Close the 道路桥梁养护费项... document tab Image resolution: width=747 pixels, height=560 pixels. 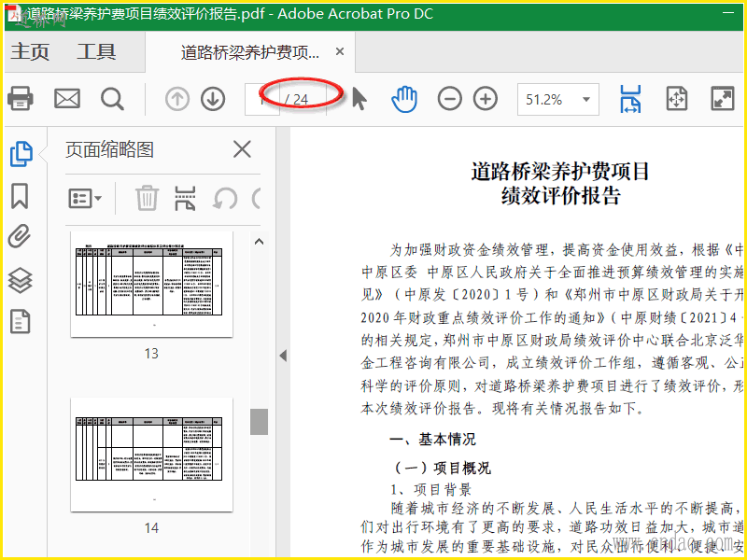coord(340,51)
